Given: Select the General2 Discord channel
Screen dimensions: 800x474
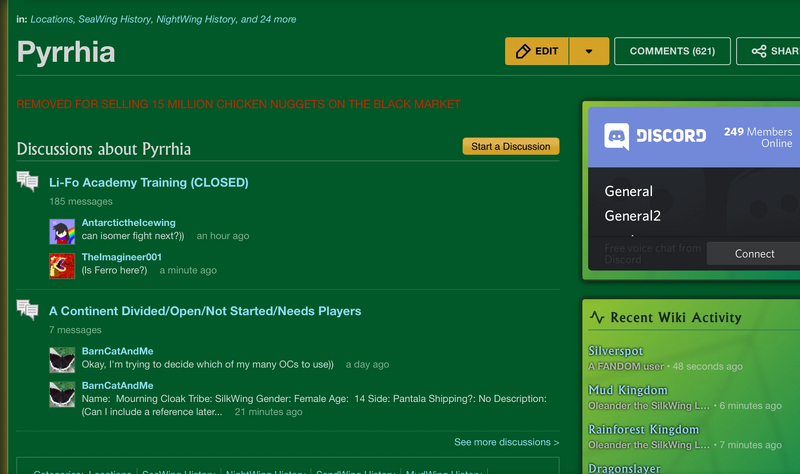Looking at the screenshot, I should tap(632, 215).
